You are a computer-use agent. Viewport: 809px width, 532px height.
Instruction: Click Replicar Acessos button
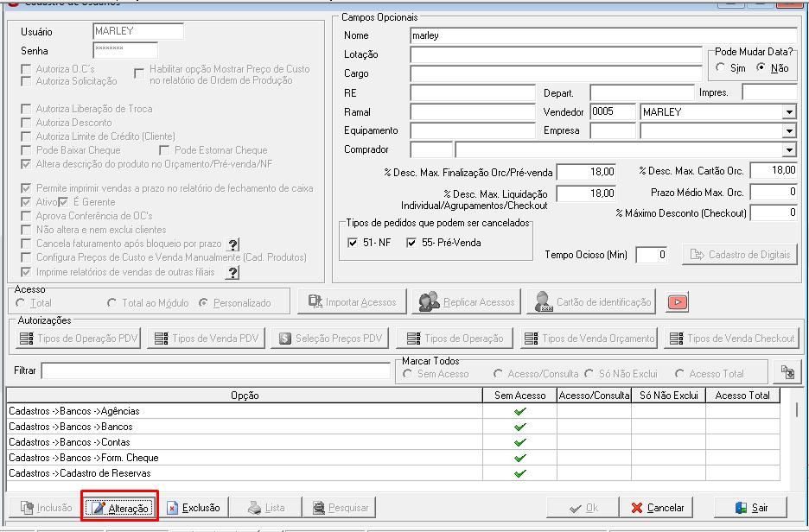click(467, 302)
